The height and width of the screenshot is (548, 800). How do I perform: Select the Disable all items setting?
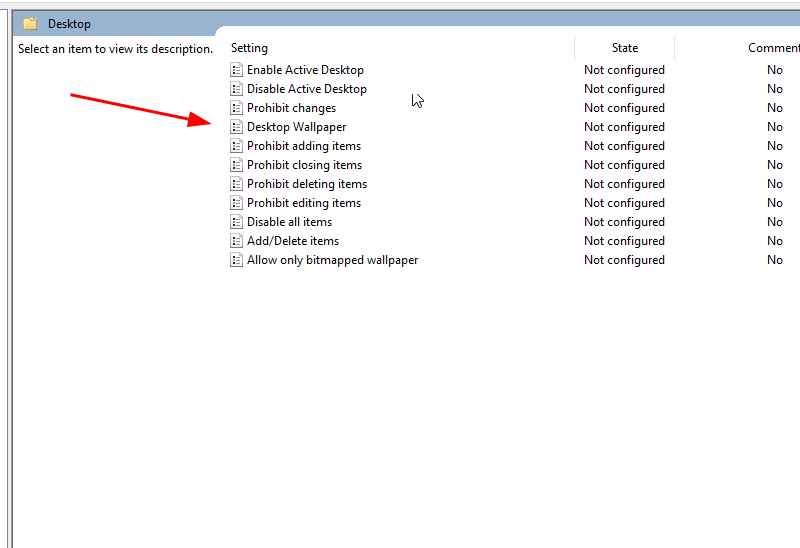coord(289,222)
